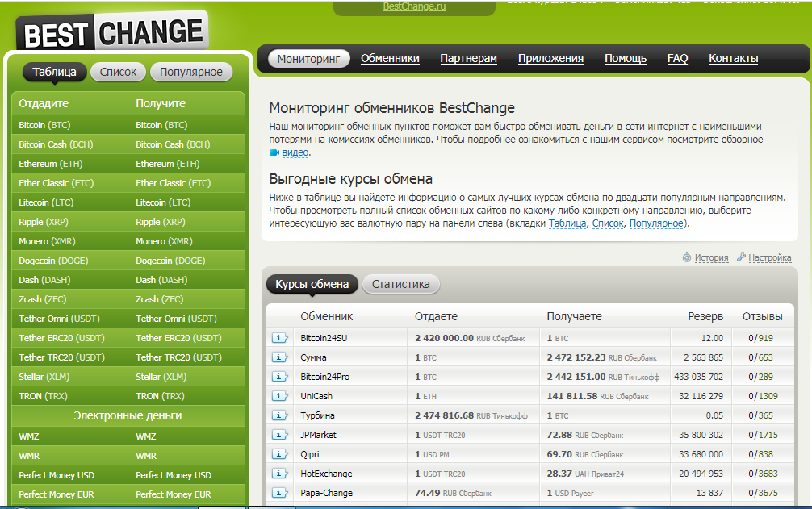This screenshot has width=812, height=509.
Task: Open the Помощь menu item
Action: click(x=626, y=58)
